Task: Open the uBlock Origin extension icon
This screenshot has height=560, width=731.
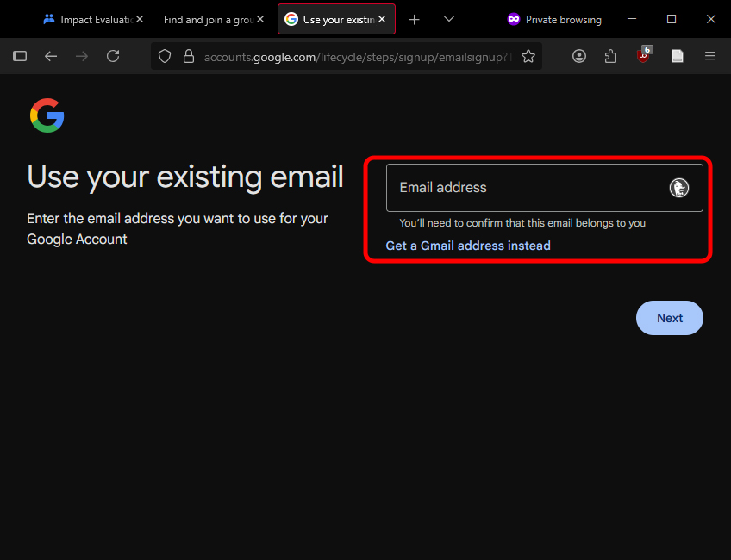Action: [x=643, y=56]
